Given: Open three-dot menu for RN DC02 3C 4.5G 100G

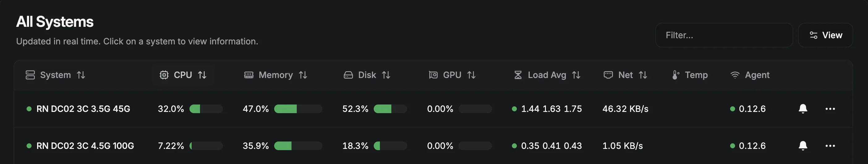Looking at the screenshot, I should pos(830,146).
